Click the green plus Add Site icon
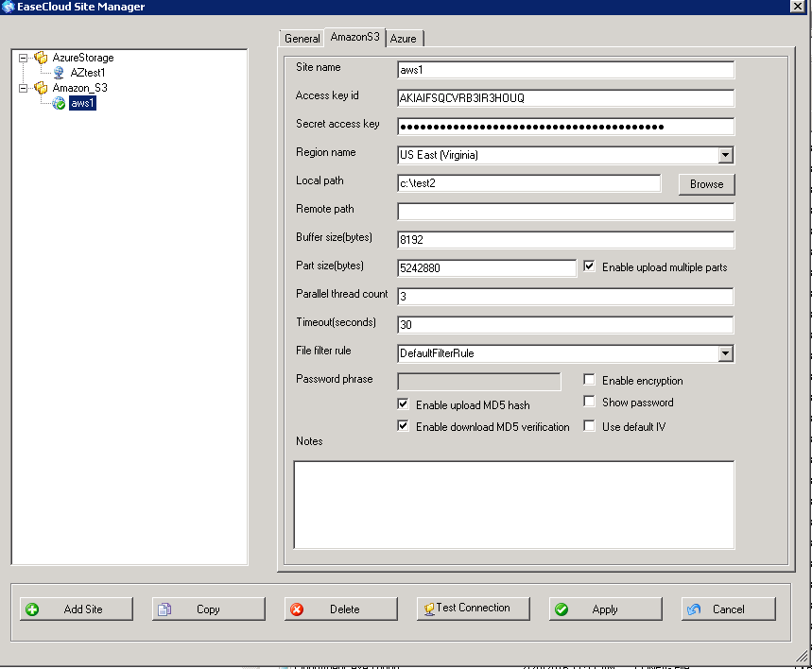The height and width of the screenshot is (669, 812). (x=32, y=609)
